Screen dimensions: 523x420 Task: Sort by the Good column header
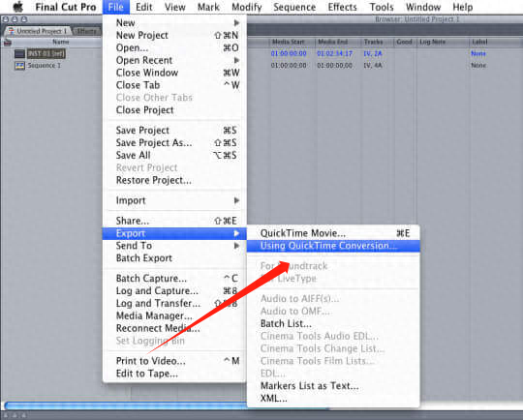405,42
